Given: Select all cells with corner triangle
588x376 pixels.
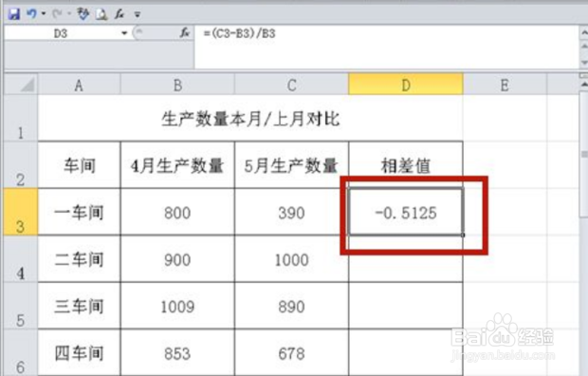Looking at the screenshot, I should 21,85.
